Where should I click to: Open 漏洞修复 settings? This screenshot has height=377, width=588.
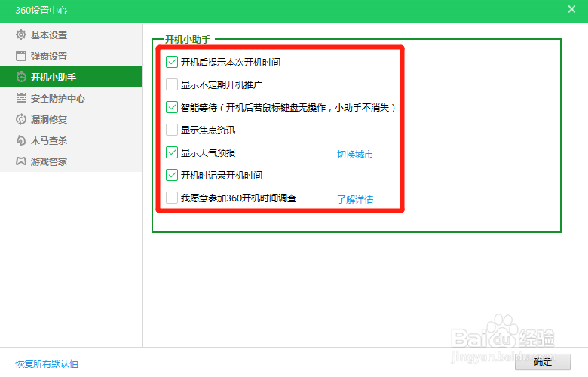(72, 119)
